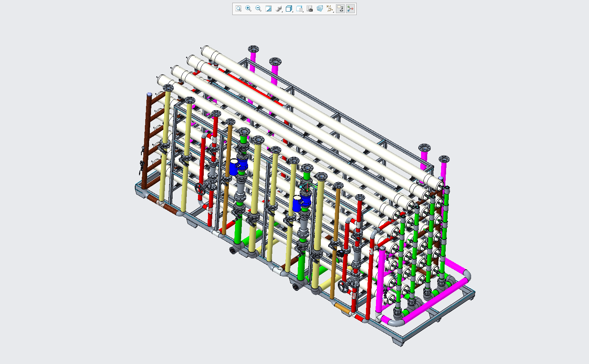Toggle the Annotation Display button
The height and width of the screenshot is (364, 589).
point(340,8)
